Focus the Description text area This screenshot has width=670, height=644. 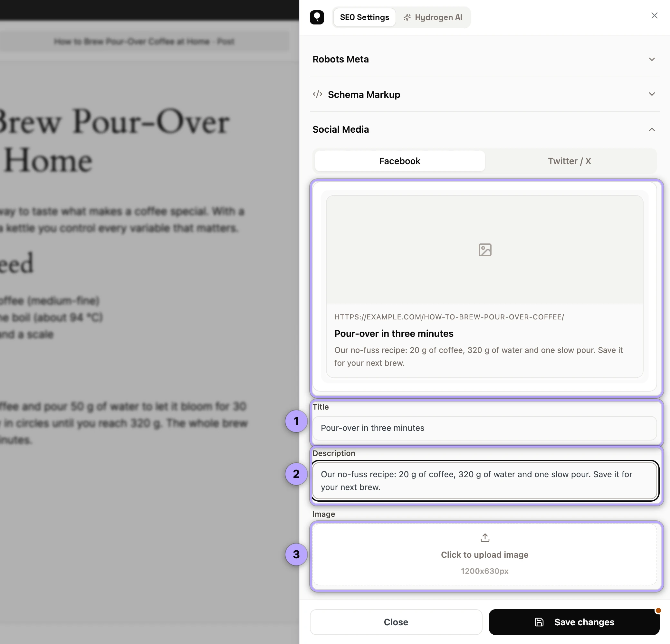click(484, 481)
